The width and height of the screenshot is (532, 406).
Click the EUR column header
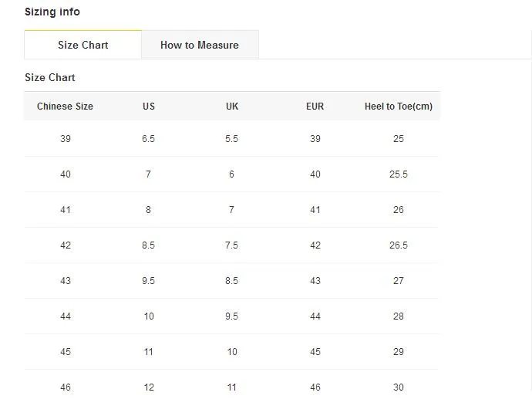tap(315, 107)
